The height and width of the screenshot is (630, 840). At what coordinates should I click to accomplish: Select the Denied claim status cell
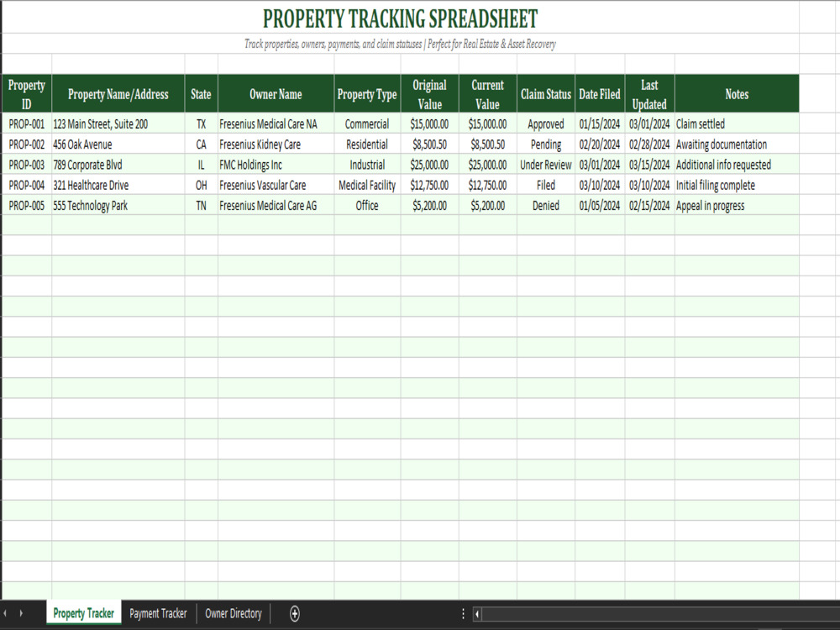pos(546,205)
